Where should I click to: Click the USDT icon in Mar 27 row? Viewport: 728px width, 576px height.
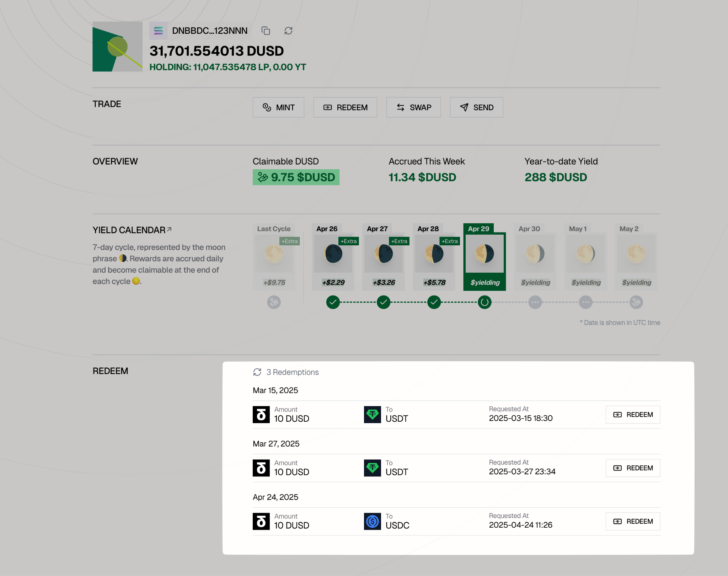373,468
